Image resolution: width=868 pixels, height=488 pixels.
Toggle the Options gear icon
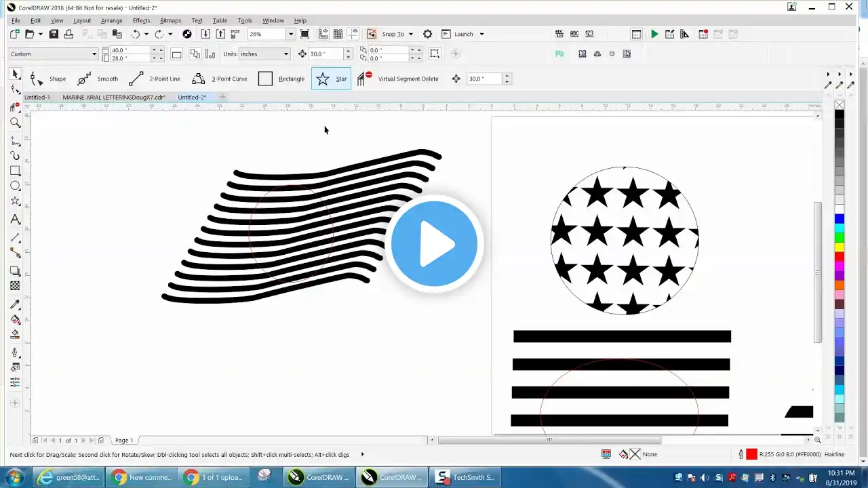[427, 34]
